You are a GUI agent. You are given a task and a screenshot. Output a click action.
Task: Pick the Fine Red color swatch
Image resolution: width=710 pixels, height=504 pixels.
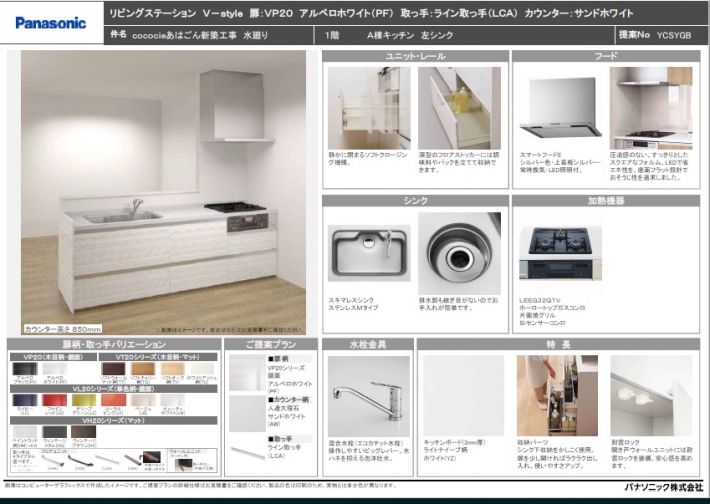pyautogui.click(x=55, y=400)
